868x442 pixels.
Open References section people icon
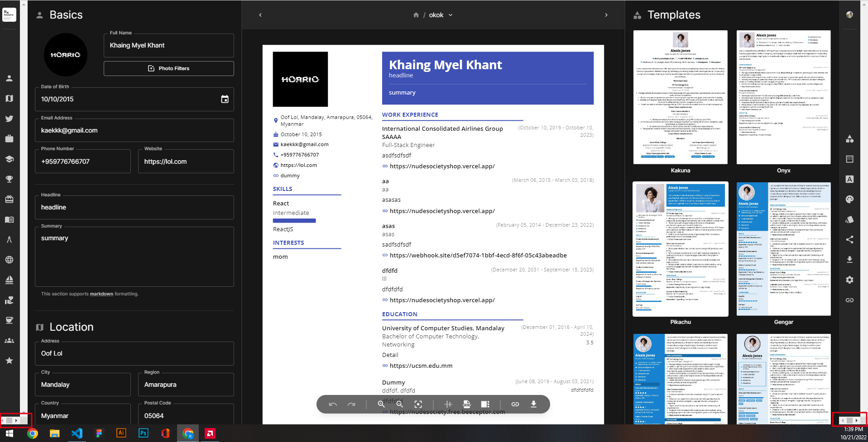[9, 340]
